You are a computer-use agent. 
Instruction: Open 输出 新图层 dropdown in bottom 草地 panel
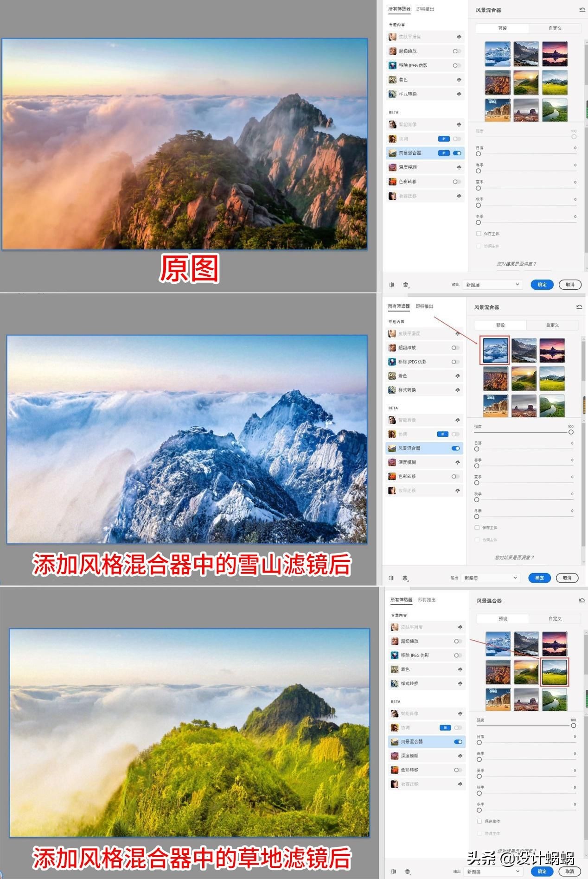coord(493,872)
